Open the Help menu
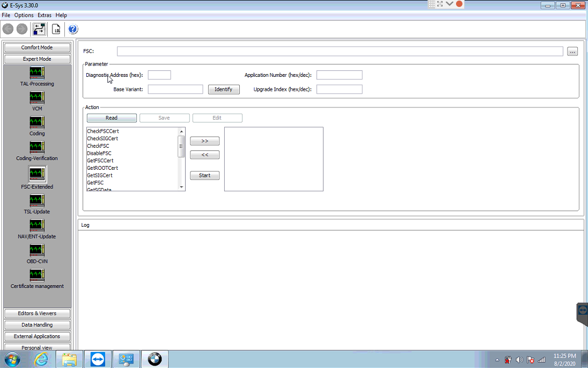588x368 pixels. pyautogui.click(x=61, y=15)
